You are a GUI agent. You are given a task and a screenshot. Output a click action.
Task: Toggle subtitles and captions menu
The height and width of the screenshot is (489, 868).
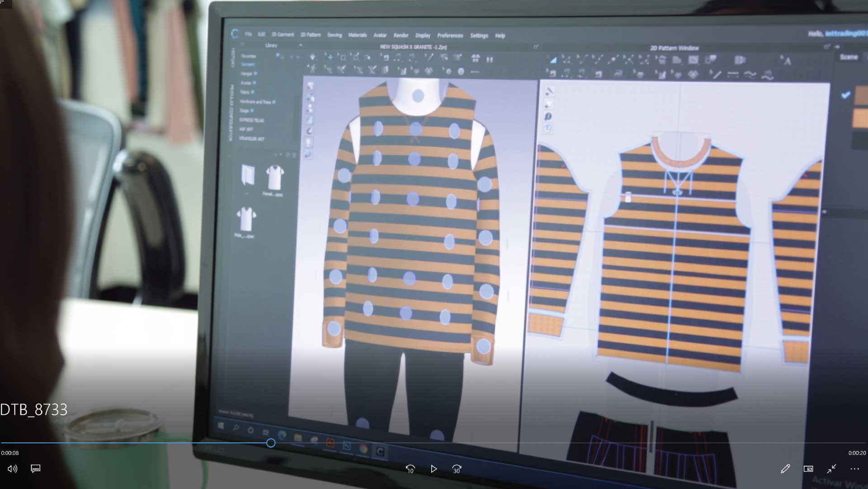pos(36,469)
